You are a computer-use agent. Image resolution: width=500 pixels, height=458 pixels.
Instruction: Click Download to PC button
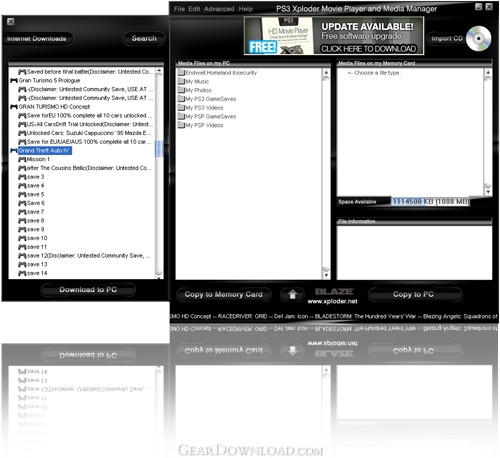pos(88,290)
